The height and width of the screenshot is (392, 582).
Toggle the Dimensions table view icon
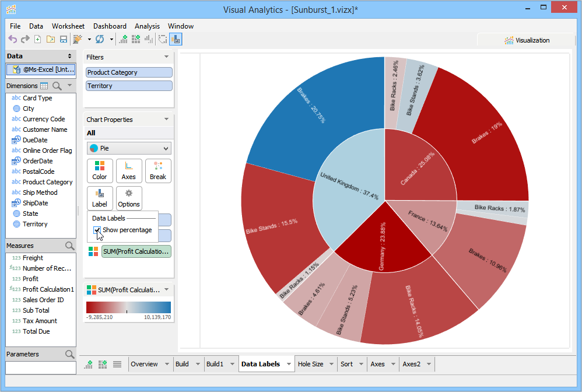44,86
